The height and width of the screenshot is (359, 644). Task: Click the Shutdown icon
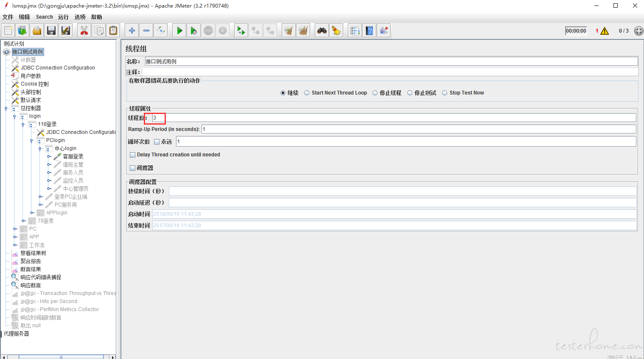(x=223, y=31)
